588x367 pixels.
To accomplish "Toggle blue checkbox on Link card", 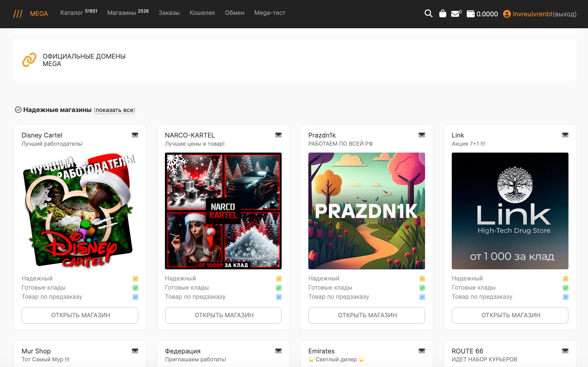I will pyautogui.click(x=565, y=297).
